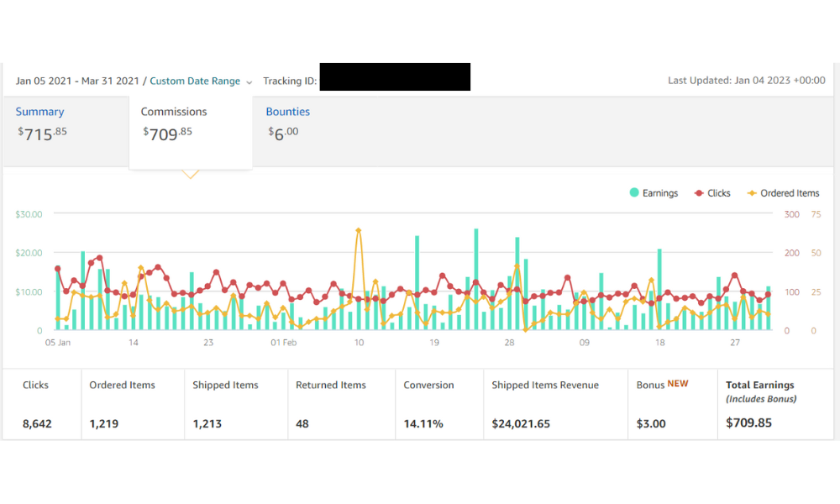
Task: Click the Shipped Items value 1,213
Action: point(207,423)
